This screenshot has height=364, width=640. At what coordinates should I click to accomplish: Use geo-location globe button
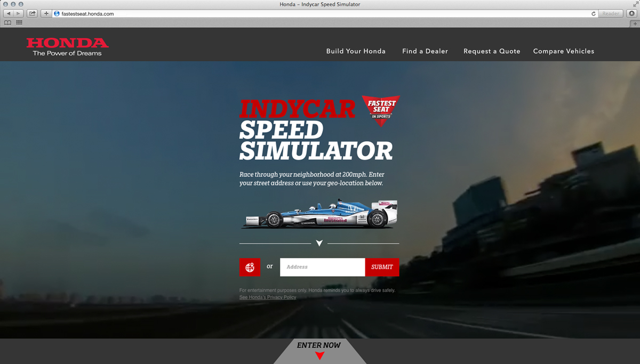point(250,267)
